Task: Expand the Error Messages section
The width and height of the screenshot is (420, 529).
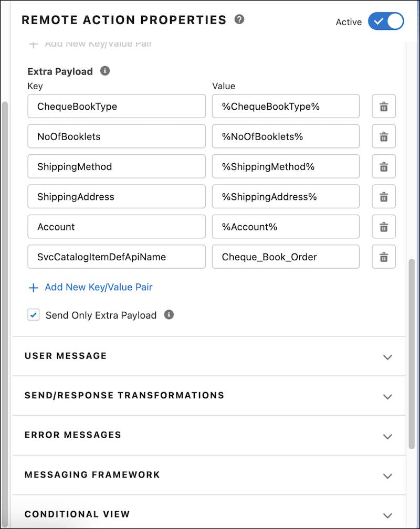Action: coord(387,436)
